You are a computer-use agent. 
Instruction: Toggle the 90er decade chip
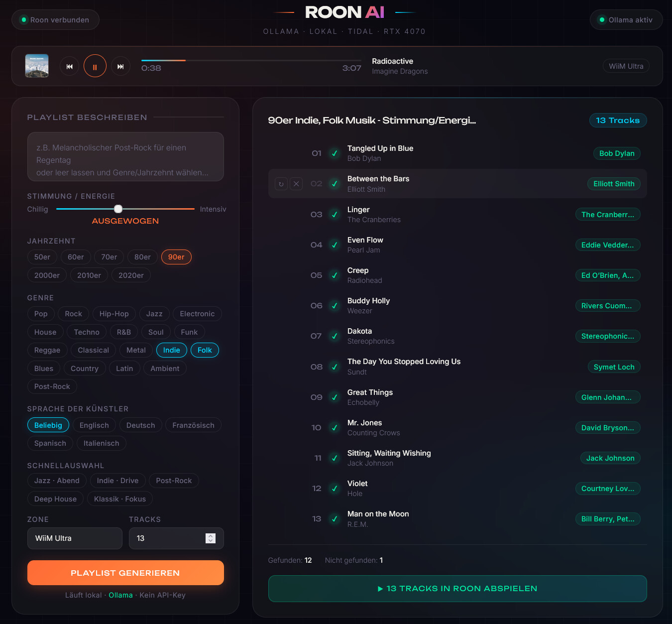[176, 257]
